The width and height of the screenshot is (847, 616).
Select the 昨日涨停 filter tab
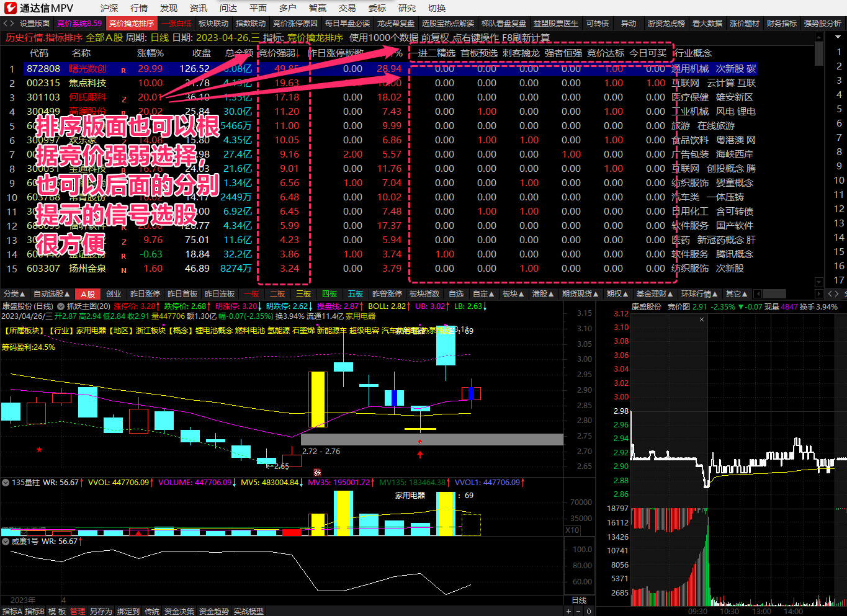(145, 294)
